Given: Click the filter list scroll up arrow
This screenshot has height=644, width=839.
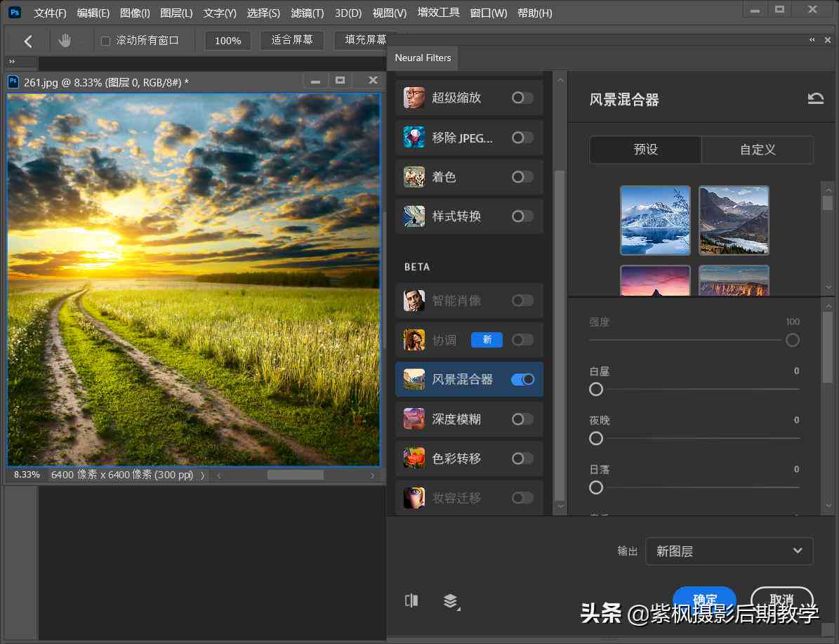Looking at the screenshot, I should tap(560, 80).
